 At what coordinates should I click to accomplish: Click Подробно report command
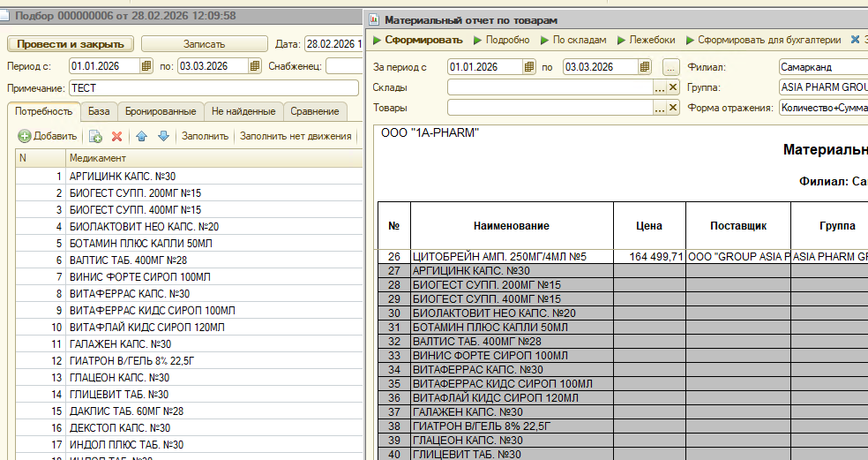[x=502, y=40]
